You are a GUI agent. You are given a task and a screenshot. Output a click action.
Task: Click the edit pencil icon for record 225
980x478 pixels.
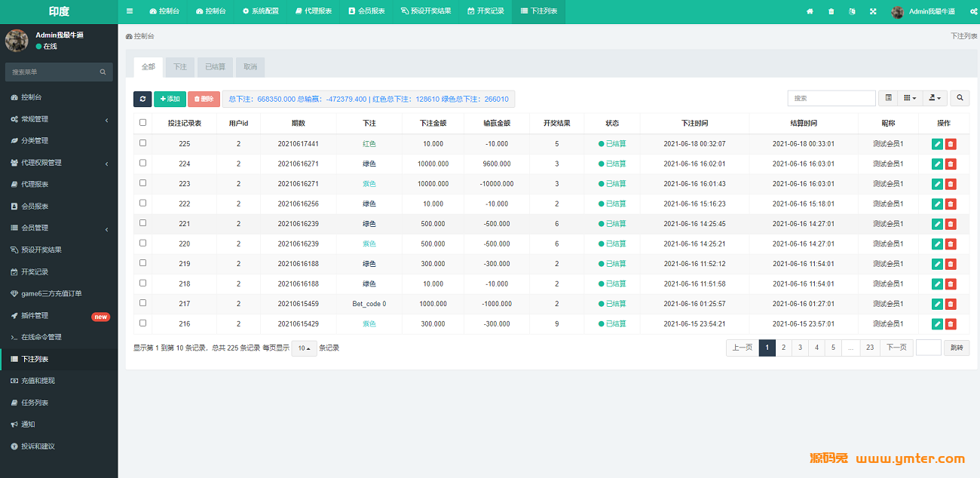937,144
